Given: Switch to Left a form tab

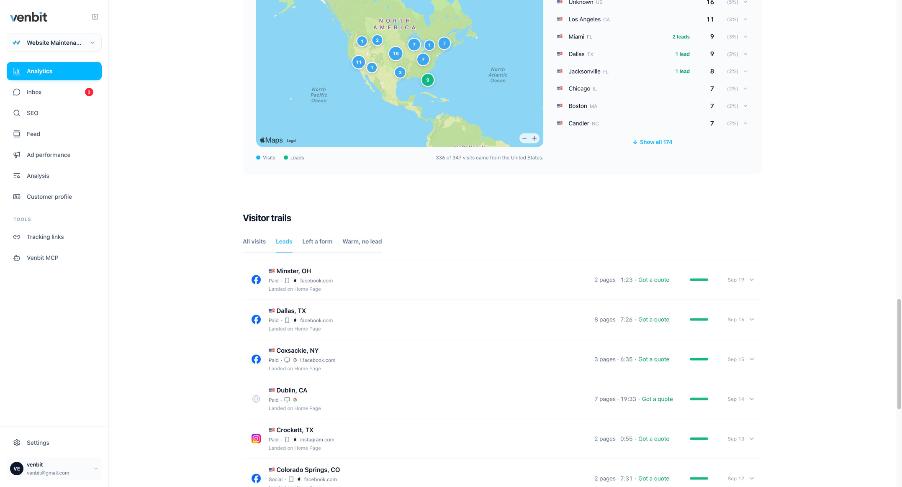Looking at the screenshot, I should (318, 241).
